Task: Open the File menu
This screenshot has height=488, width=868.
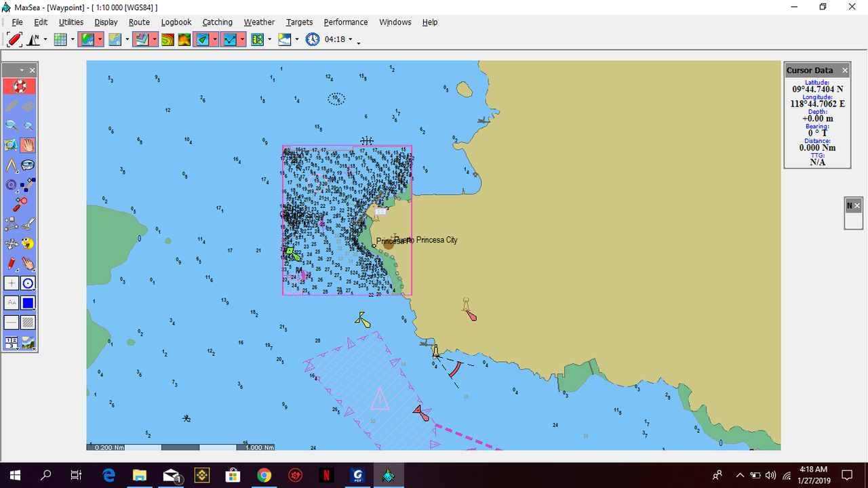Action: click(18, 22)
